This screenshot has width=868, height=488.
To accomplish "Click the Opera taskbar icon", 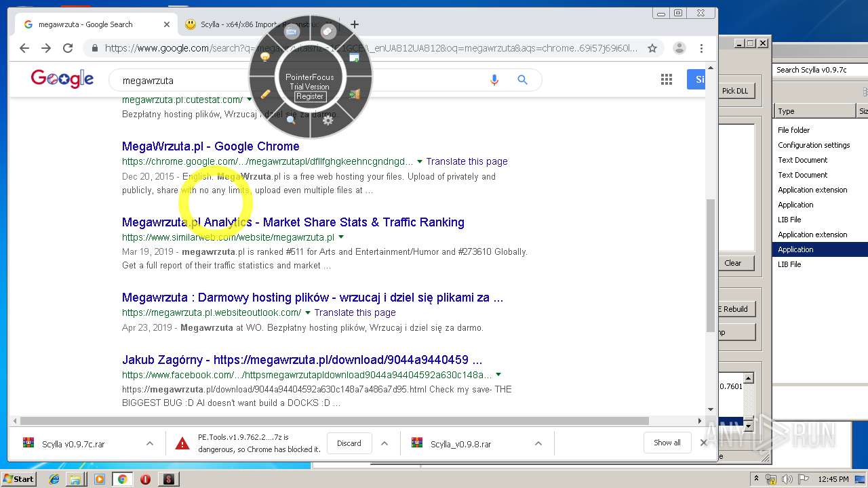I will [x=145, y=479].
